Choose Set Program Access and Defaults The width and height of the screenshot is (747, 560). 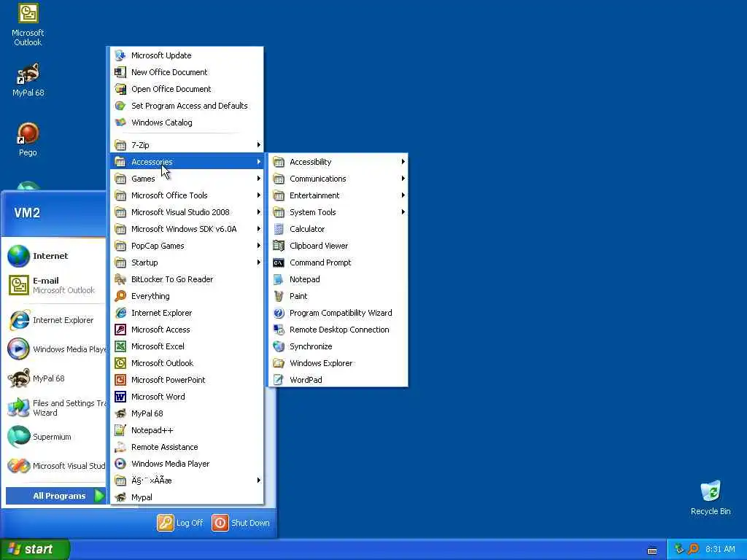pyautogui.click(x=187, y=106)
